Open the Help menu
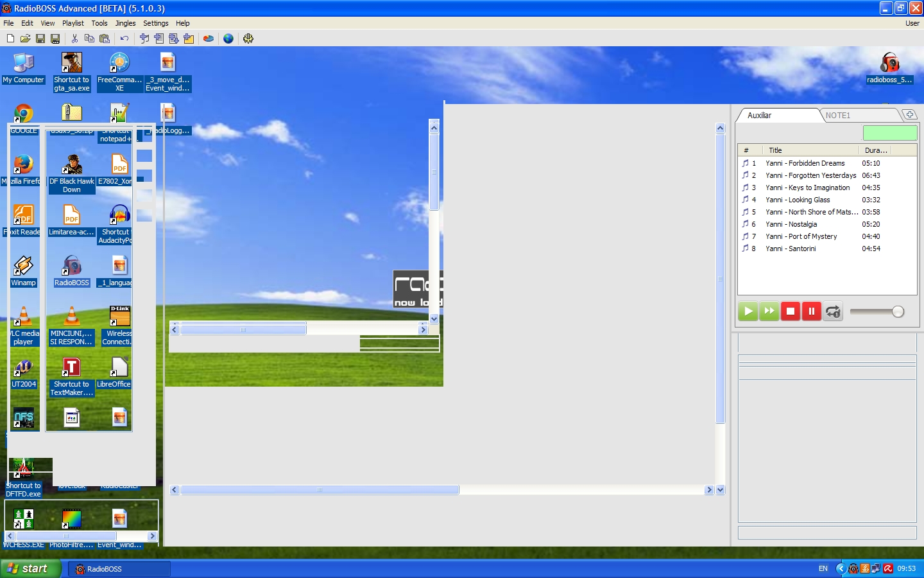 [x=183, y=23]
